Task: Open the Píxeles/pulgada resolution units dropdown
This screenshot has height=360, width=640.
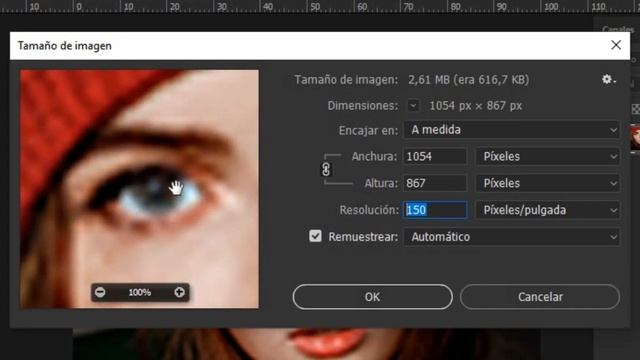Action: point(548,210)
